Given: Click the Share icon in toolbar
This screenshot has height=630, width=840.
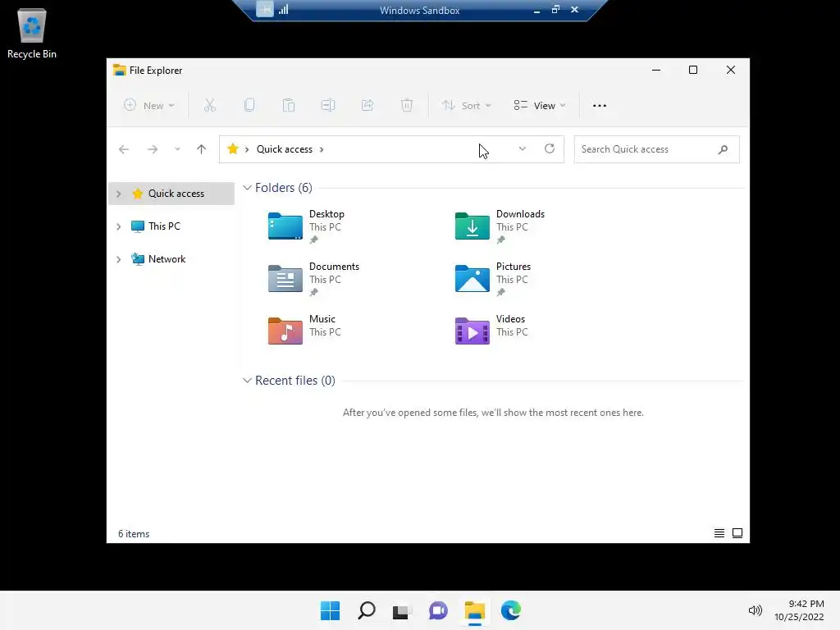Looking at the screenshot, I should click(367, 106).
